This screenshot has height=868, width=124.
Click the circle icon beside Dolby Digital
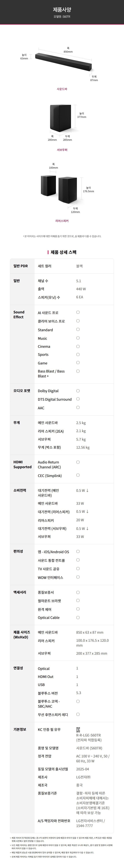[x=78, y=391]
